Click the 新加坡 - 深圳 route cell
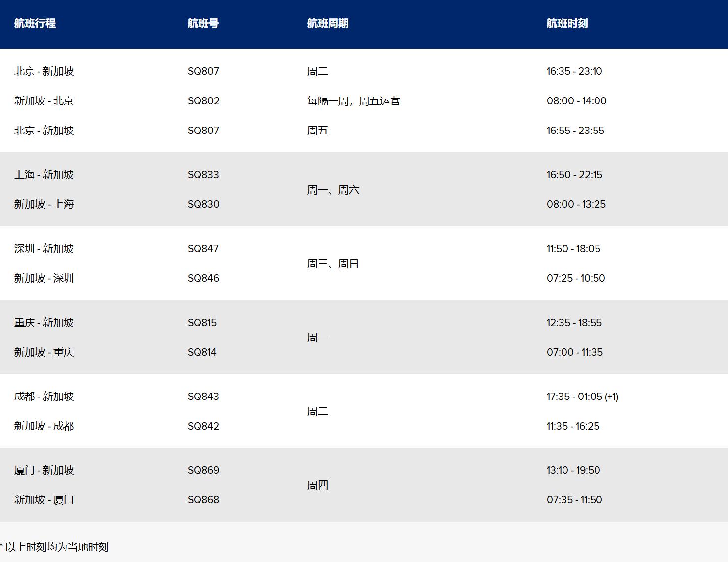The height and width of the screenshot is (562, 728). 44,278
